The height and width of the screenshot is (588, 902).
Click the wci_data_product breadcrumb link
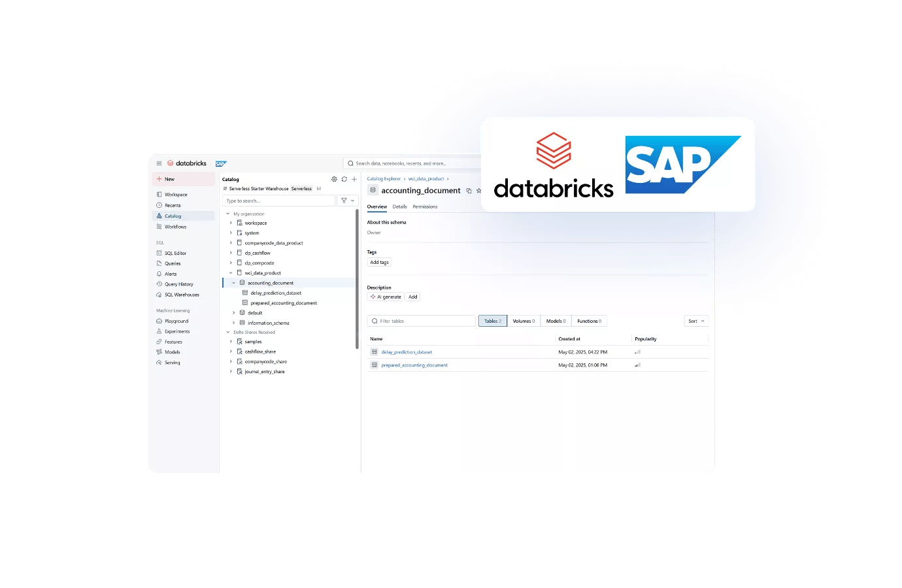pos(426,179)
